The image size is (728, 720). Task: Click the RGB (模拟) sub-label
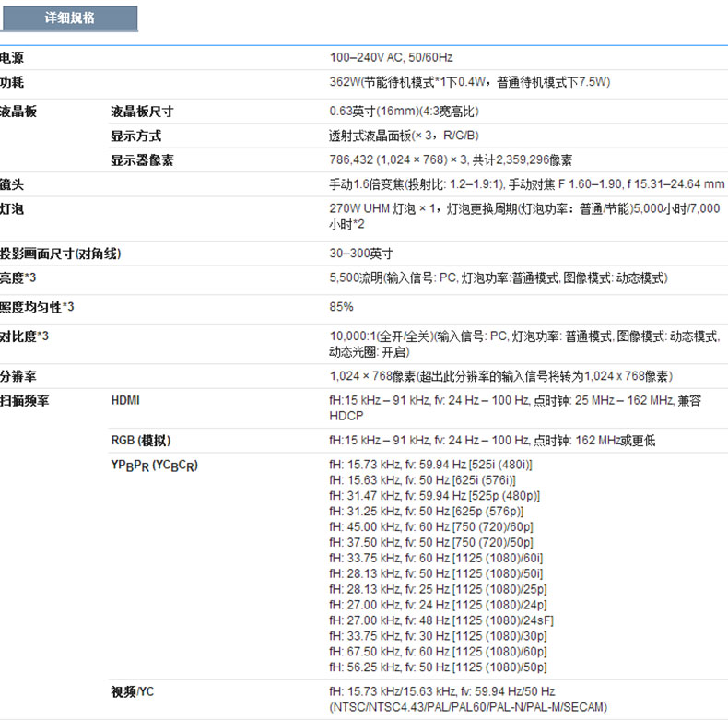(x=141, y=441)
